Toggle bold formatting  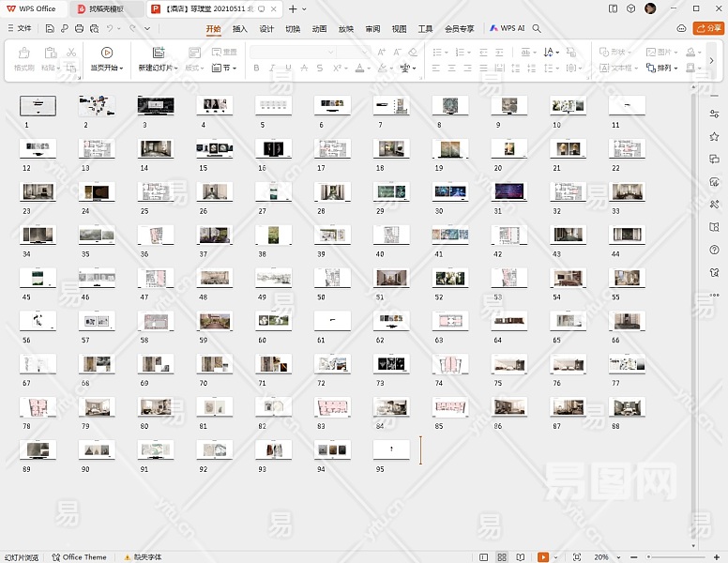pos(257,68)
